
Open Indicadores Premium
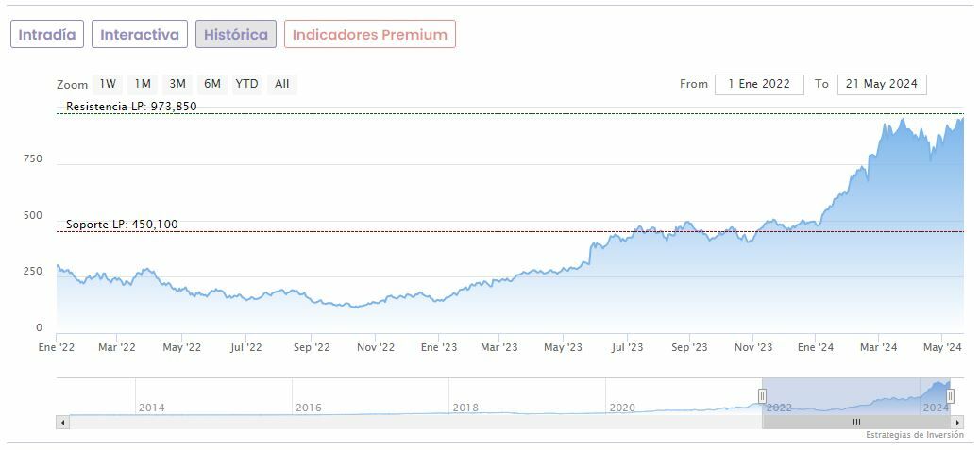[369, 35]
